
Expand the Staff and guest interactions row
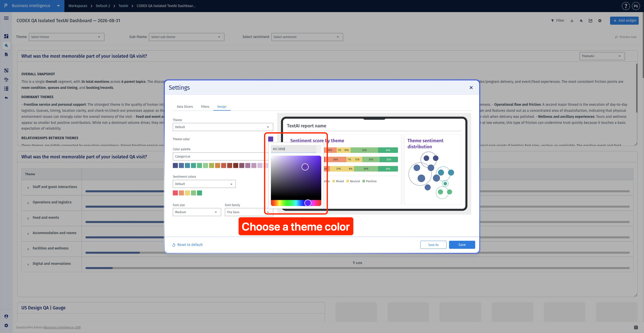pos(28,188)
